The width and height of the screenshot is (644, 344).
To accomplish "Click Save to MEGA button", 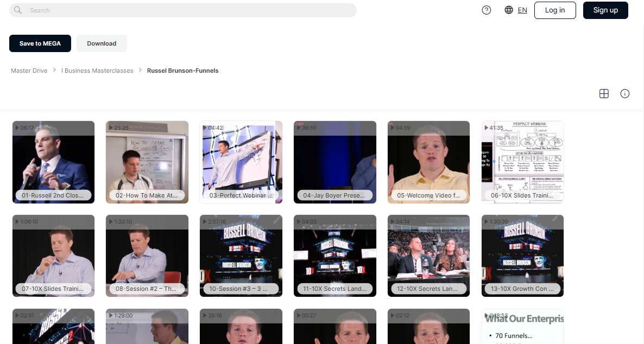I will (x=40, y=43).
